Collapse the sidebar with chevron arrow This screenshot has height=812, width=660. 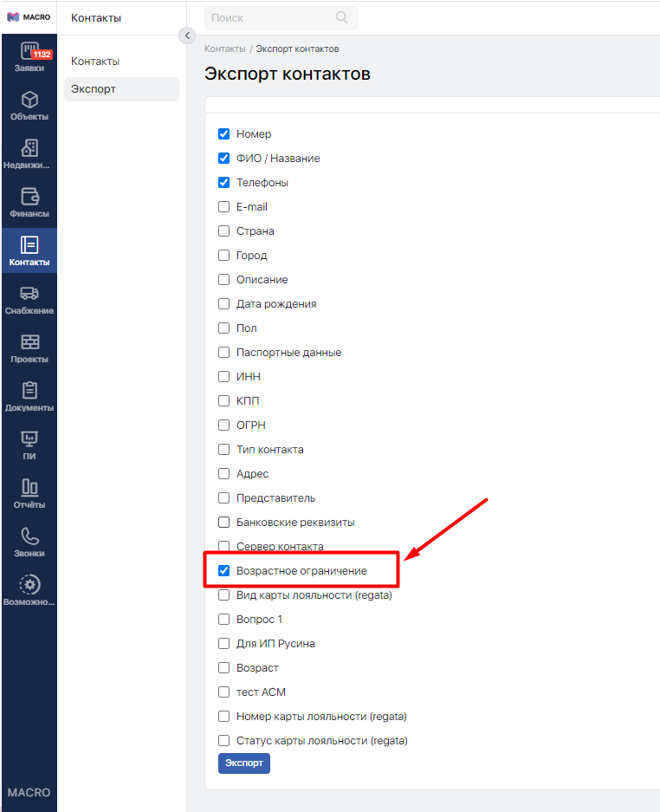point(187,36)
